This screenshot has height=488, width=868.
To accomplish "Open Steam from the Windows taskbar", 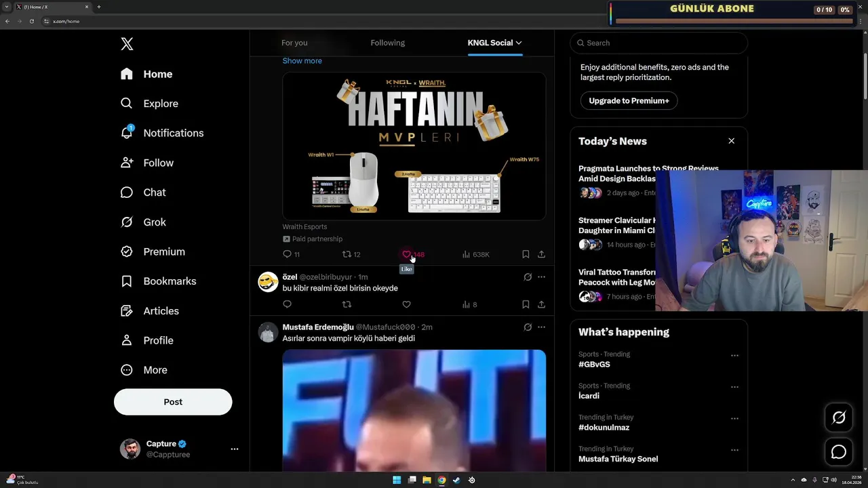I will point(456,480).
